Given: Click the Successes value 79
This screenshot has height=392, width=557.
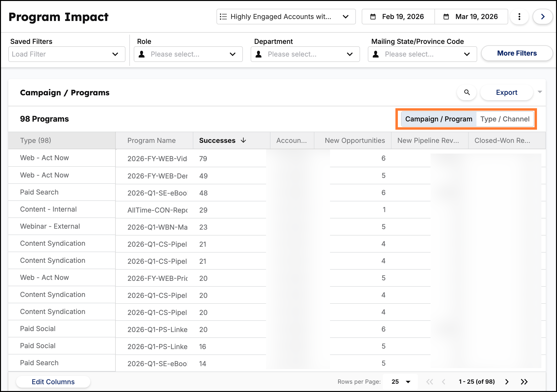Looking at the screenshot, I should pyautogui.click(x=203, y=159).
